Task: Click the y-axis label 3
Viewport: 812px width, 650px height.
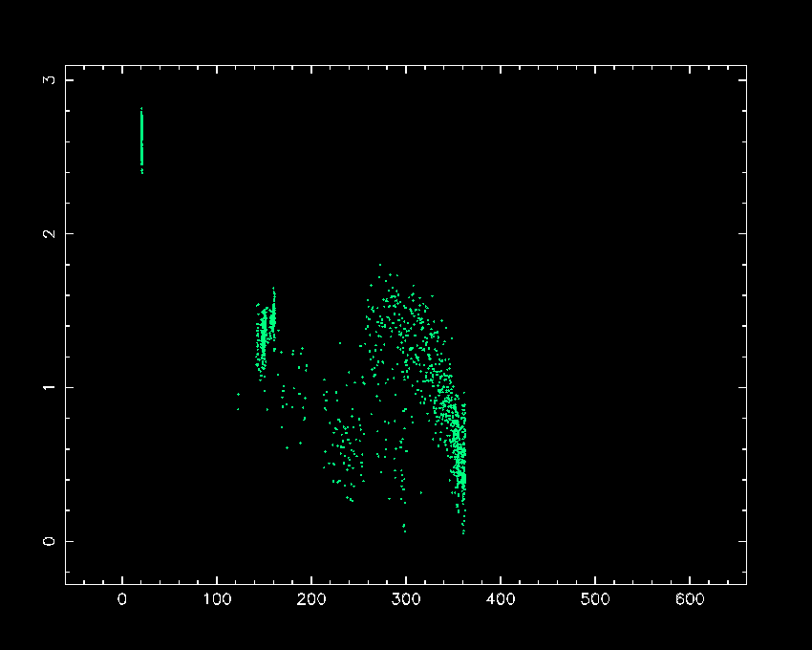Action: 49,80
